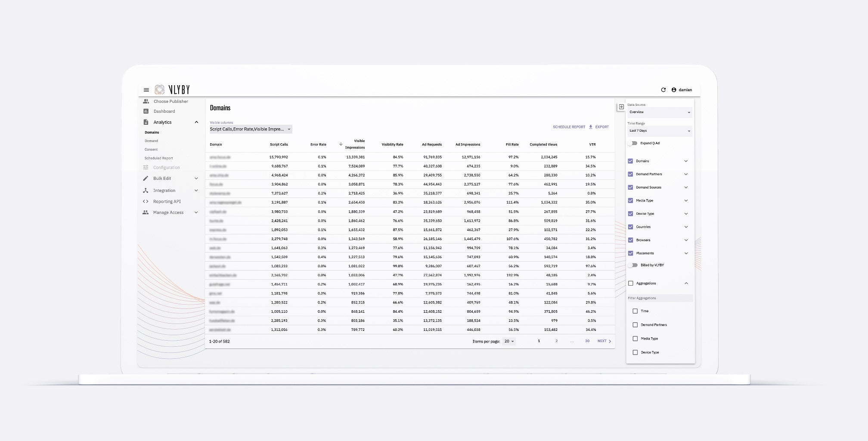Uncheck the Countries filter checkbox
The width and height of the screenshot is (868, 441).
[x=631, y=227]
